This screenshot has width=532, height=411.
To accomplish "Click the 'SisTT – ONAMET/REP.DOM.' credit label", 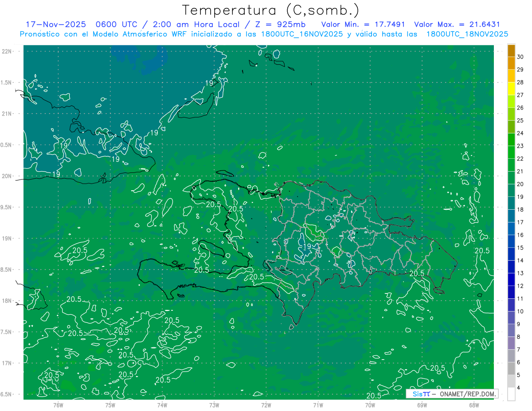I will click(452, 394).
